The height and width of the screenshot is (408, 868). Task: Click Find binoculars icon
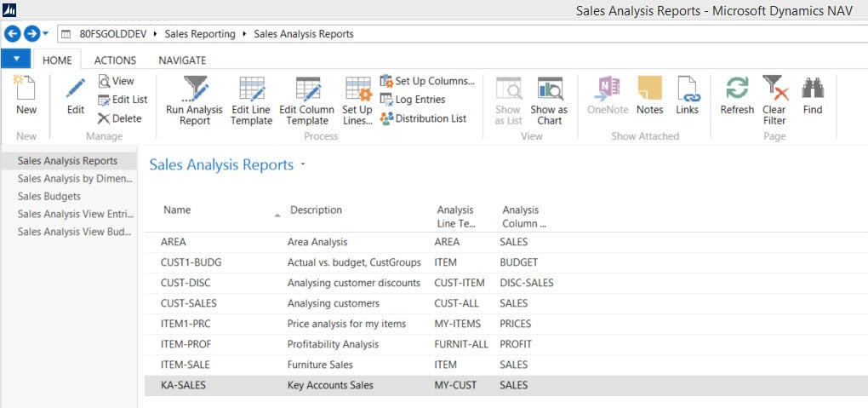(x=813, y=89)
